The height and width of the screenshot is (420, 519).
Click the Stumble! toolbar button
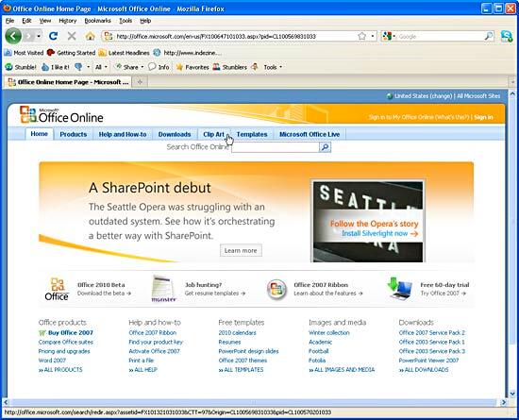pos(21,67)
